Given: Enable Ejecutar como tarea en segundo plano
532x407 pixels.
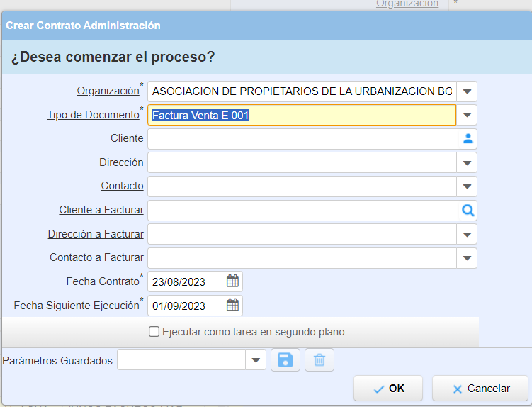Looking at the screenshot, I should point(154,331).
